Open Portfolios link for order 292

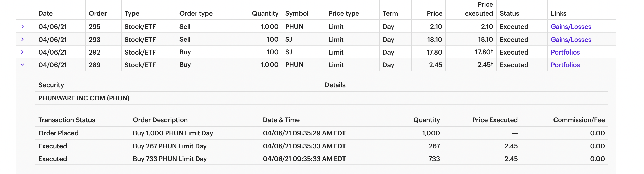click(565, 52)
